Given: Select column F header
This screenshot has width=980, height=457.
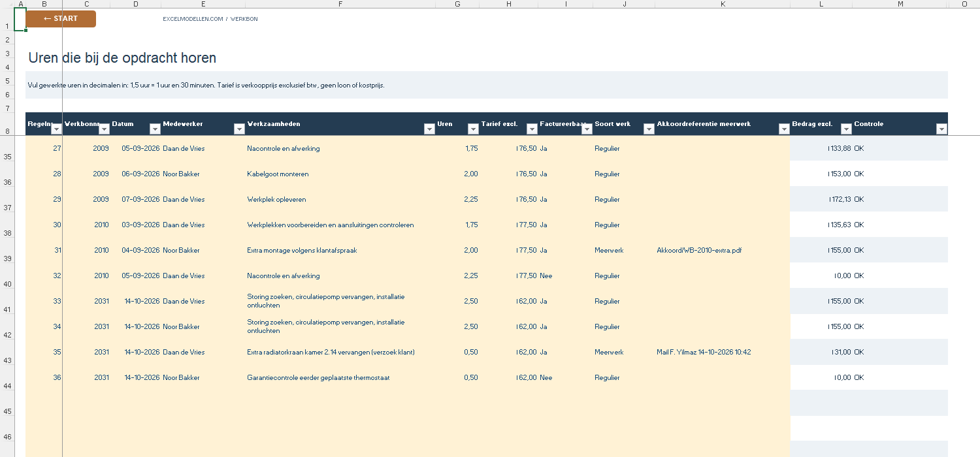Looking at the screenshot, I should coord(340,4).
